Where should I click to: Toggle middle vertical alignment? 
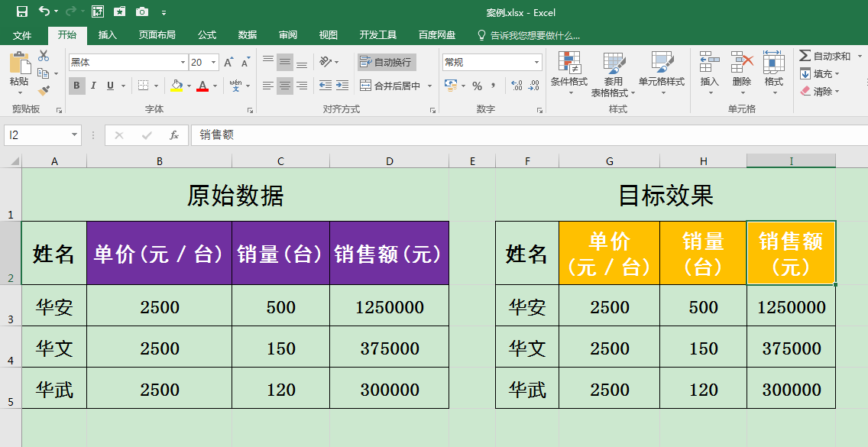285,63
